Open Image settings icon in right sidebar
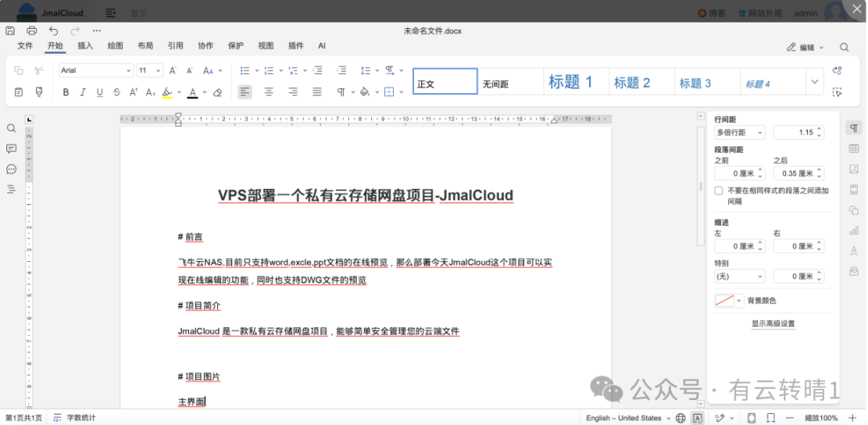This screenshot has height=425, width=868. pos(854,170)
